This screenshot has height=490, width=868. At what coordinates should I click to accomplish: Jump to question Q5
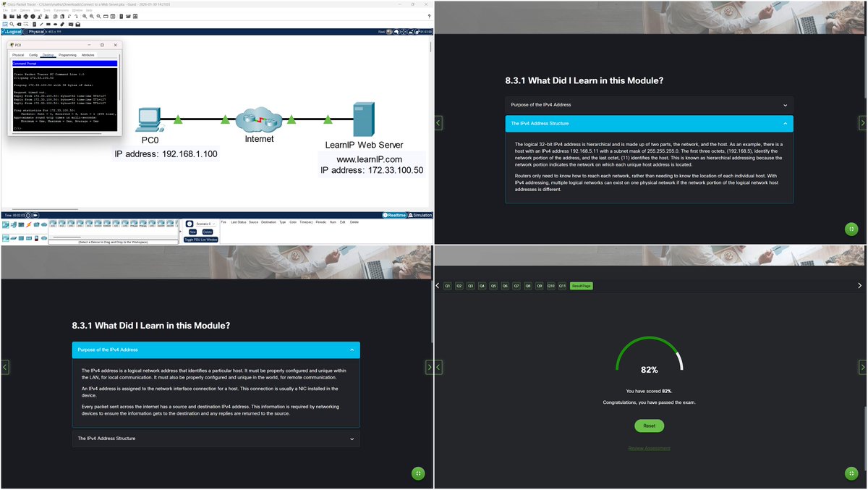coord(493,286)
